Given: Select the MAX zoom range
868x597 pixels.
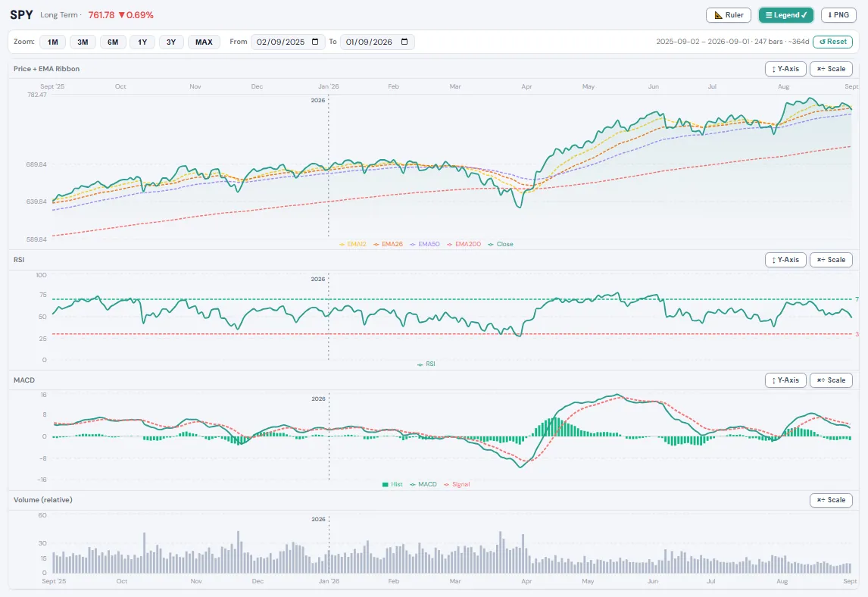Looking at the screenshot, I should 204,42.
